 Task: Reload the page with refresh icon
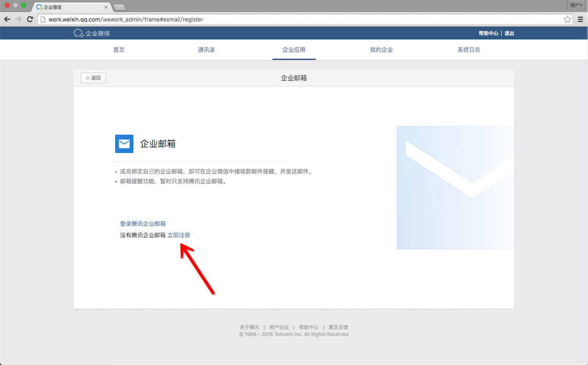pos(30,20)
